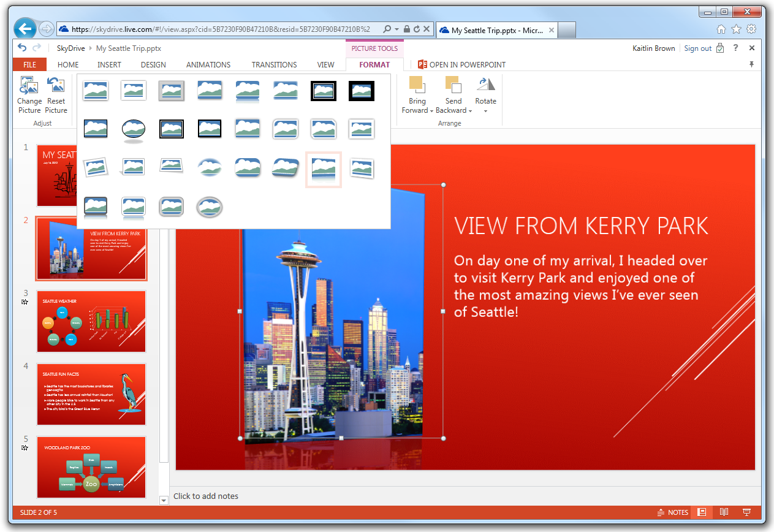The width and height of the screenshot is (774, 532).
Task: Expand the Send Backward dropdown
Action: 470,110
